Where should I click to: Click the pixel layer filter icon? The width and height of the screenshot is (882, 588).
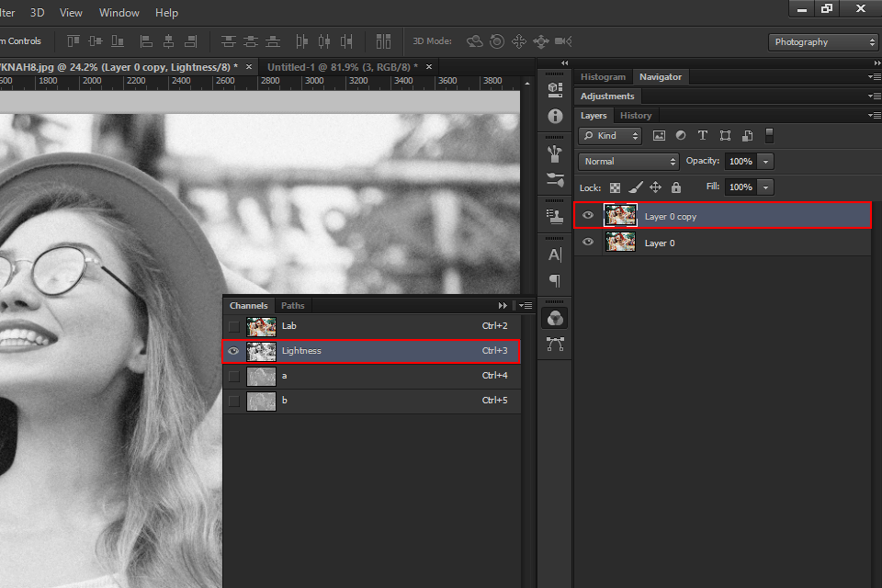(659, 136)
